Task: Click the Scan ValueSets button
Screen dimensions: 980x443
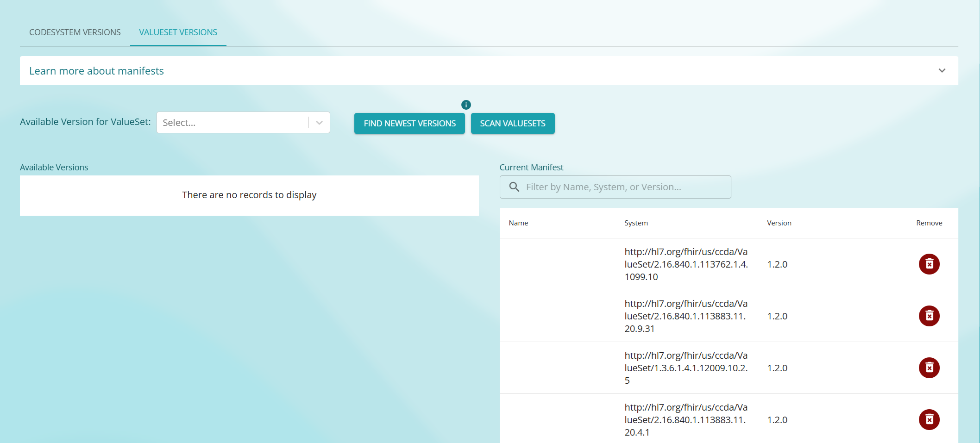Action: [x=512, y=124]
